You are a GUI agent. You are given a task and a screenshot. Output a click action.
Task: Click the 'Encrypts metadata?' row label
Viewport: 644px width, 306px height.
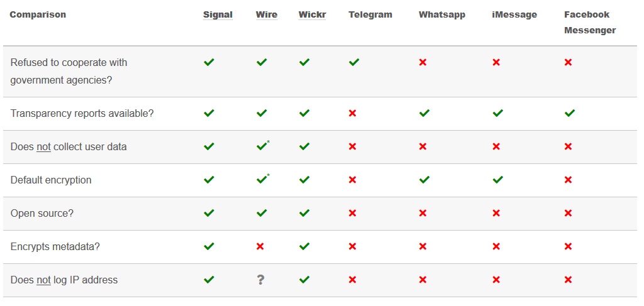click(55, 246)
